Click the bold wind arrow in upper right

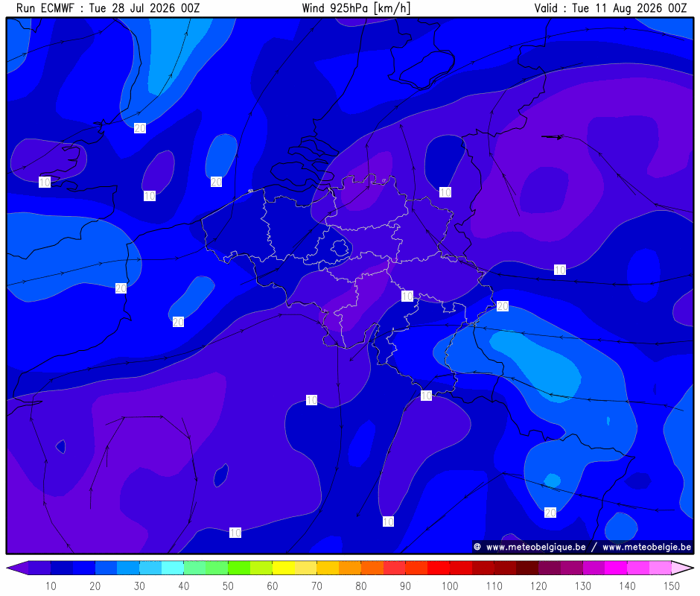tap(552, 137)
